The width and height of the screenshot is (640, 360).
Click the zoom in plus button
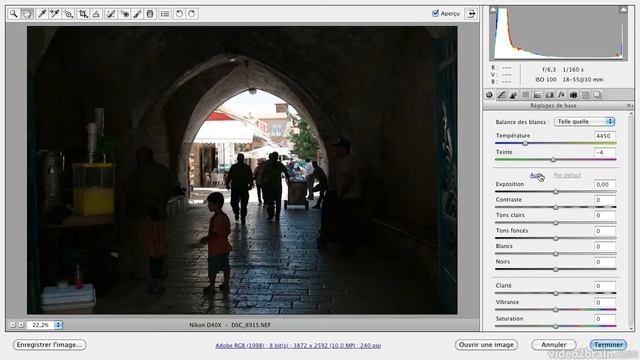click(x=20, y=325)
